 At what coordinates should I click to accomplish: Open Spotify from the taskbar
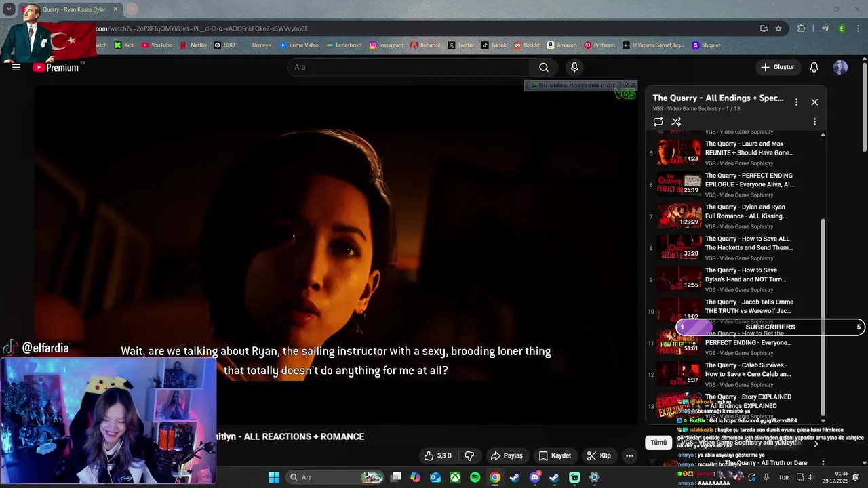click(475, 477)
